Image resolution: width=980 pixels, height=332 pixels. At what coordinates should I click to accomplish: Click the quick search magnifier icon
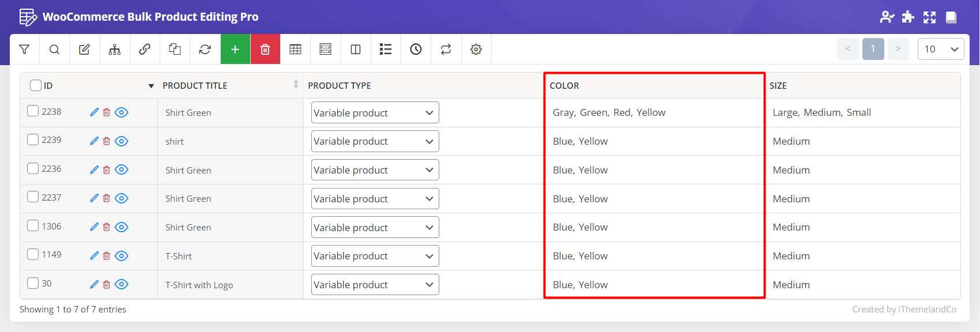(x=54, y=50)
